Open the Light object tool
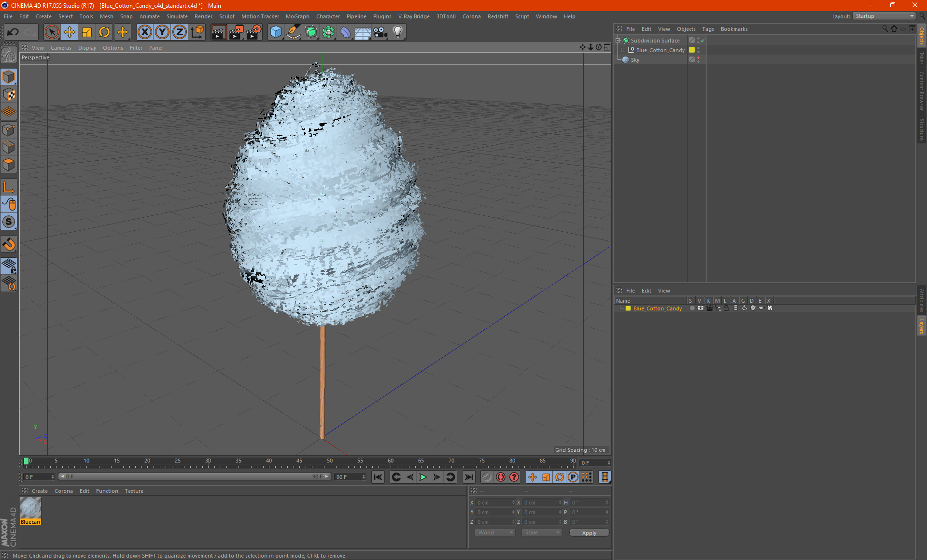The height and width of the screenshot is (560, 927). 397,32
